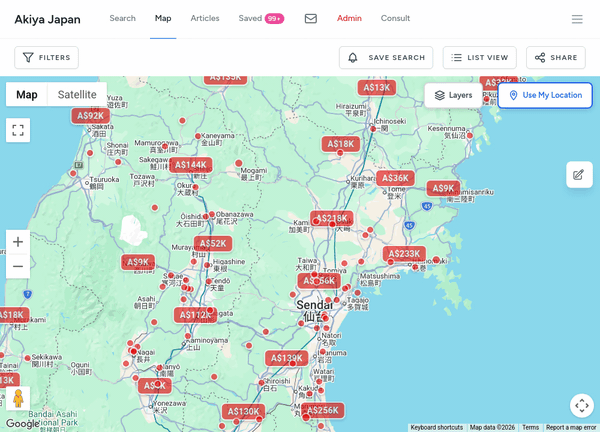Select the A$218K price marker
Viewport: 600px width, 432px height.
332,218
